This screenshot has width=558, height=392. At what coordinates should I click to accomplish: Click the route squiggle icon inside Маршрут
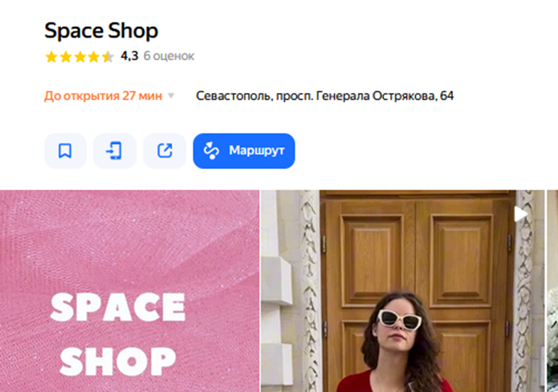[211, 151]
